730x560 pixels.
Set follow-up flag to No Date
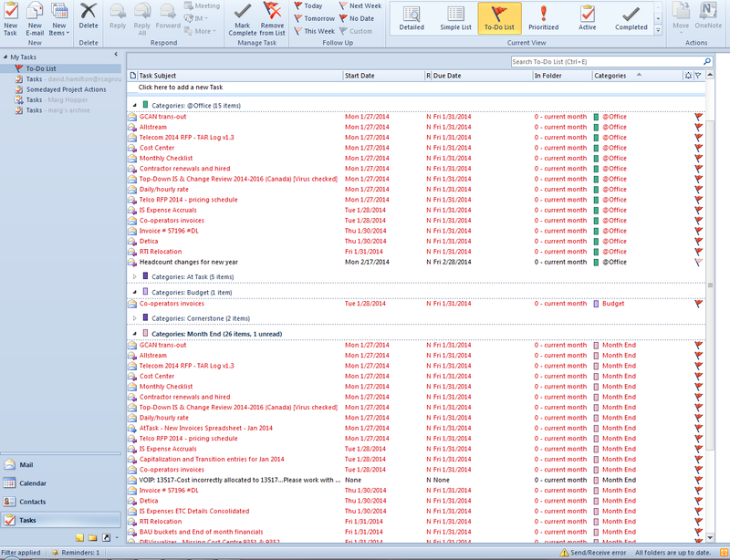point(357,18)
